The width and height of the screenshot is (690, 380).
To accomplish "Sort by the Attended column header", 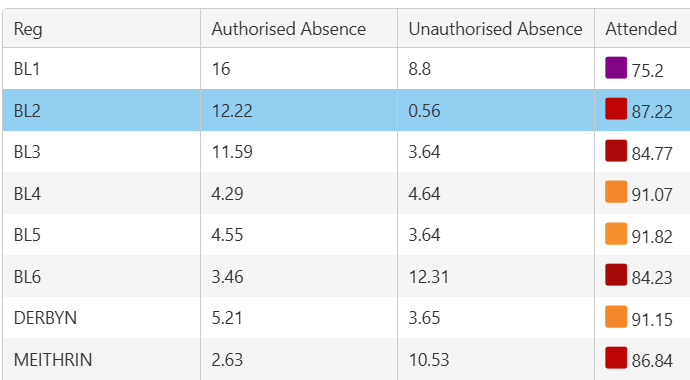I will 642,29.
